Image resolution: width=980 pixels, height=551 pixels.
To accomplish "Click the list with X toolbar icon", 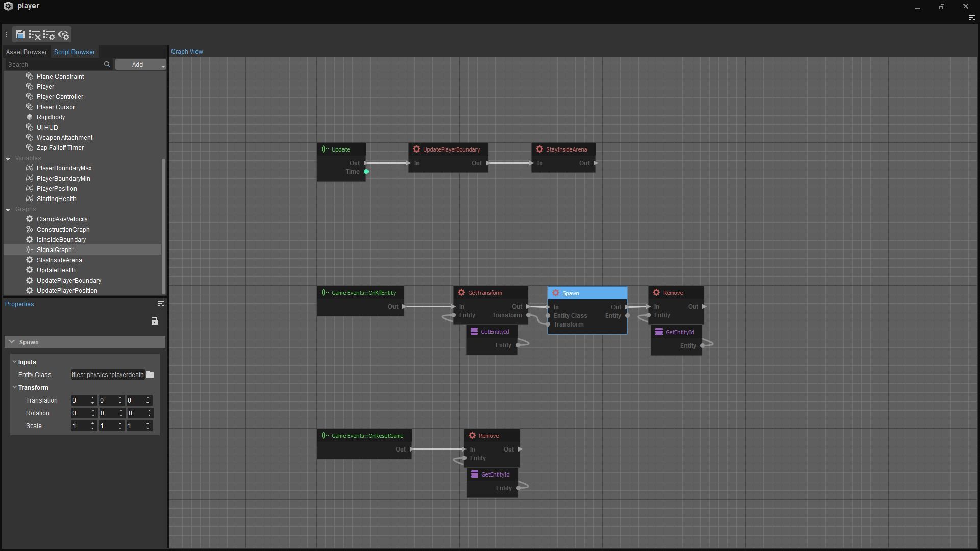I will (x=35, y=35).
